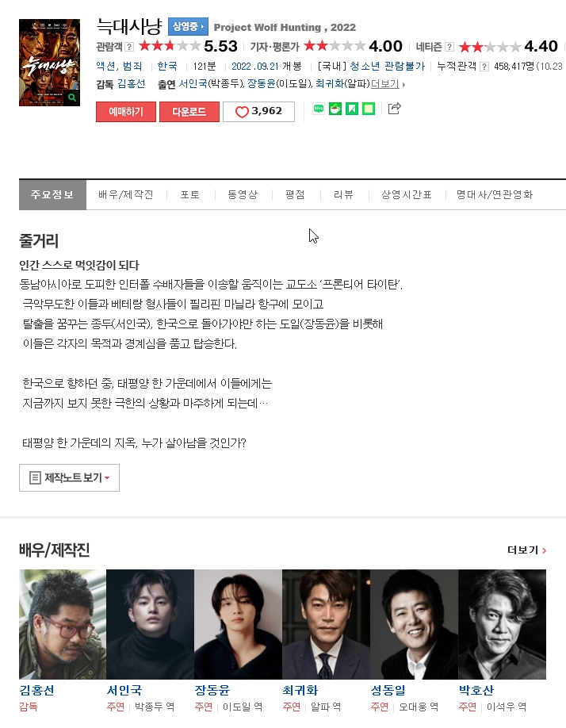Viewport: 566px width, 728px height.
Task: Switch to 포토 tab
Action: coord(190,194)
